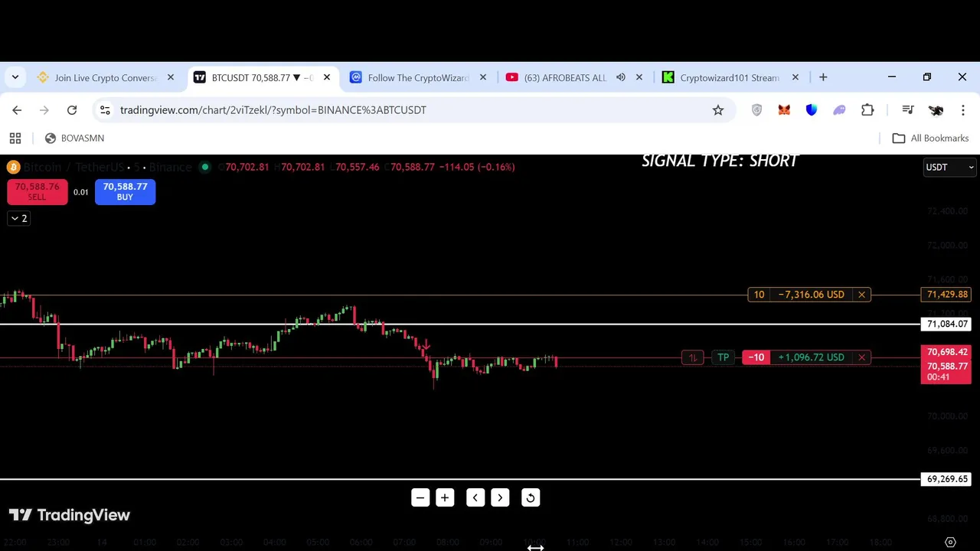Reload the TradingView page
The image size is (980, 551).
[72, 110]
